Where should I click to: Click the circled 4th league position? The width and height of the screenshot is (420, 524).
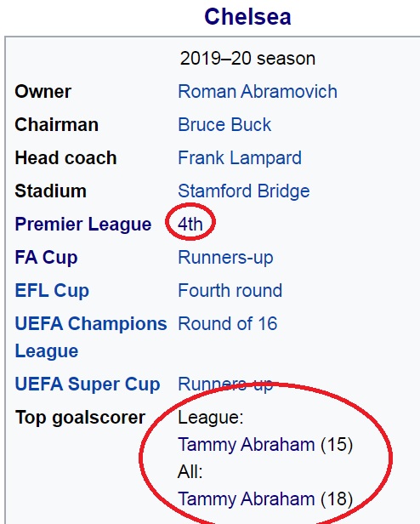tap(190, 224)
